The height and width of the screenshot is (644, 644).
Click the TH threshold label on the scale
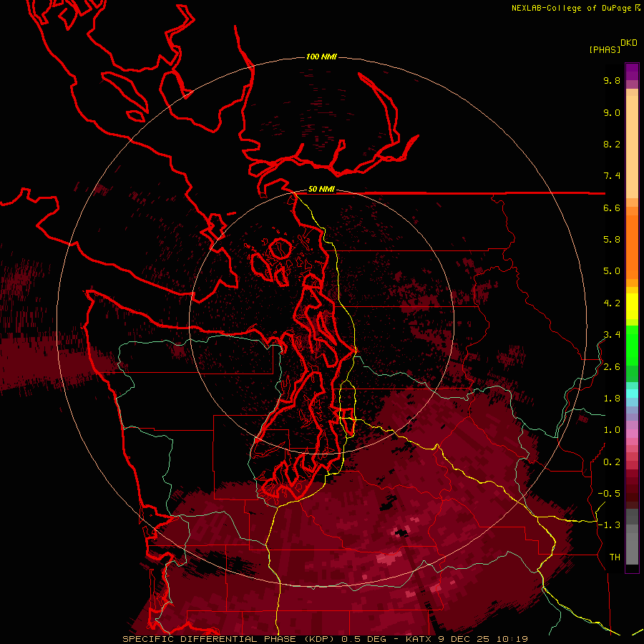pyautogui.click(x=615, y=557)
